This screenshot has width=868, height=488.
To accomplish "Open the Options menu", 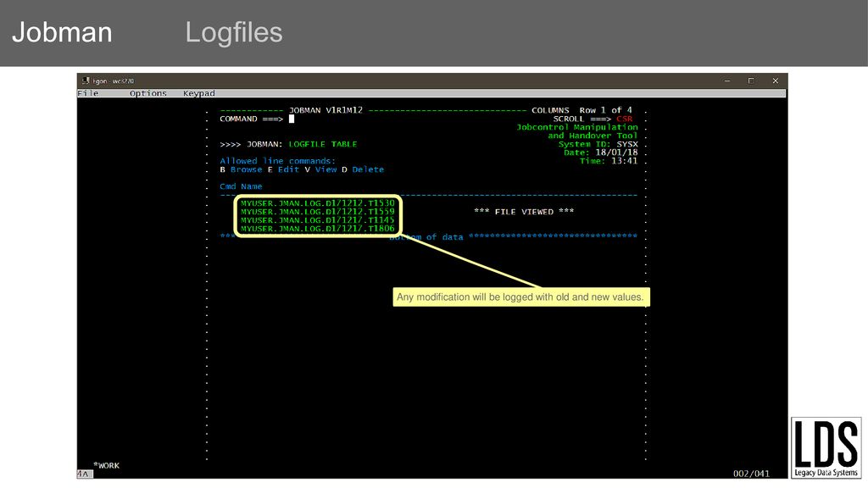I will (147, 93).
